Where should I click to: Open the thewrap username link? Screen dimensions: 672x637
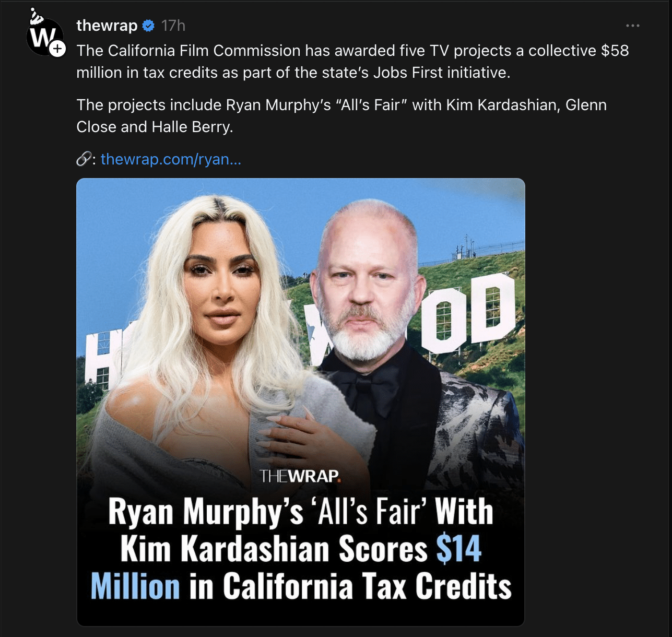pyautogui.click(x=107, y=26)
